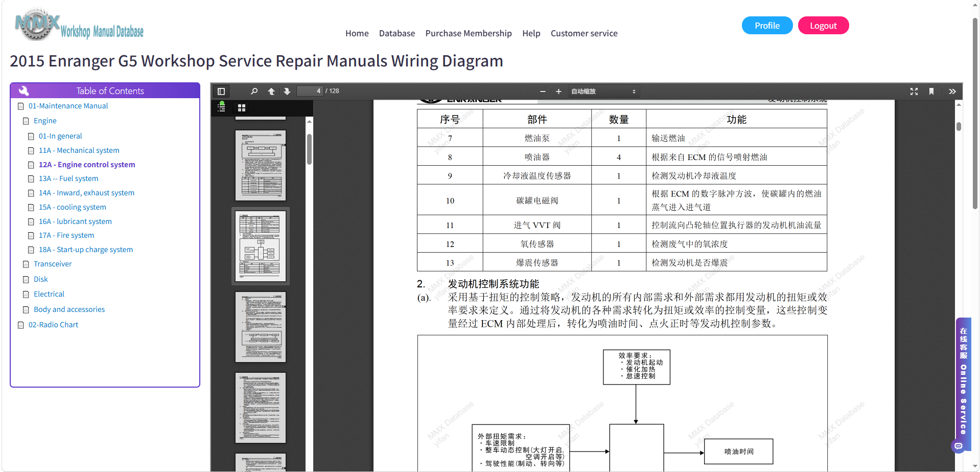Screen dimensions: 980x472
Task: Click the page number input field
Action: pos(310,91)
